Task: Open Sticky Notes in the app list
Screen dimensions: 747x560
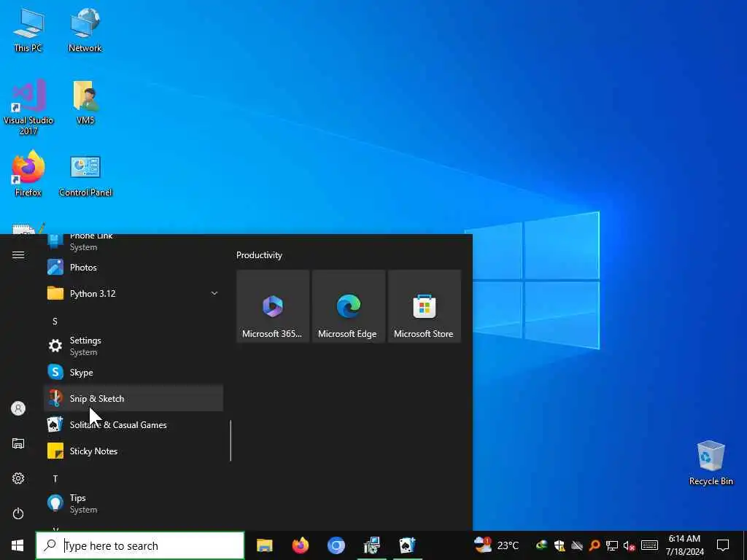Action: pyautogui.click(x=133, y=451)
